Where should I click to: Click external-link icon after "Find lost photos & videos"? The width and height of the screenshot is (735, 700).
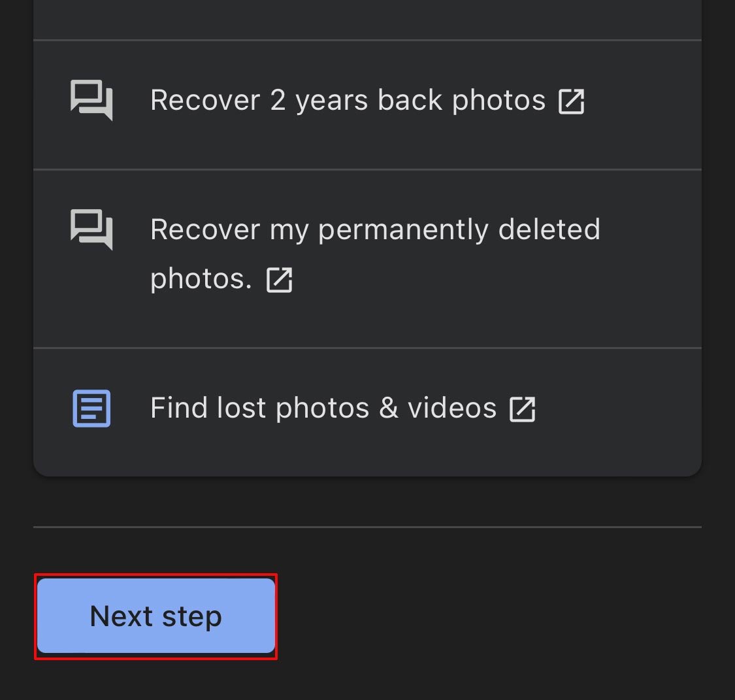[522, 409]
